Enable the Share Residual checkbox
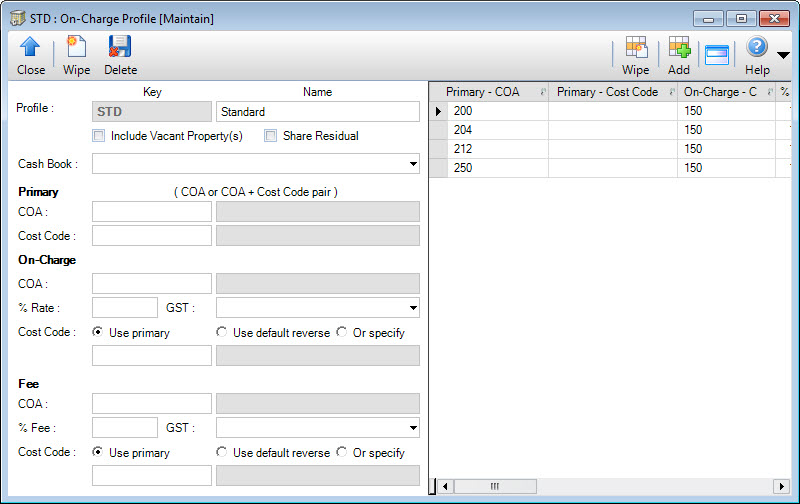The height and width of the screenshot is (504, 800). click(x=270, y=136)
